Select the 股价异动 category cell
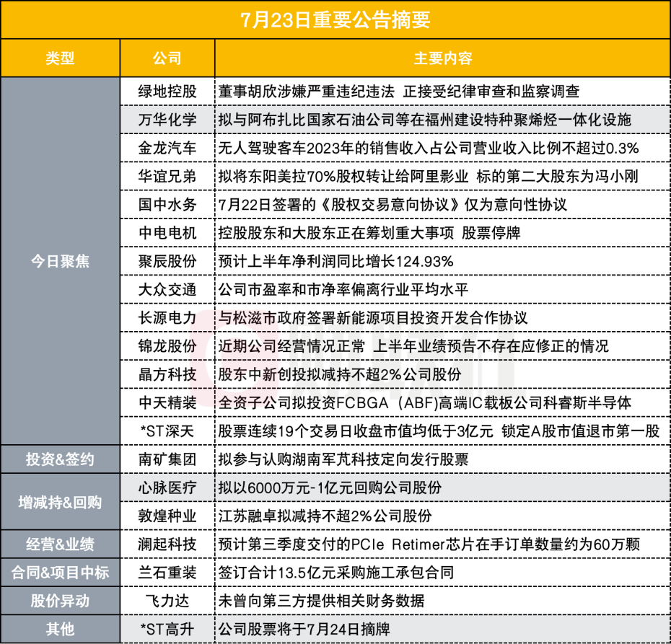 61,601
